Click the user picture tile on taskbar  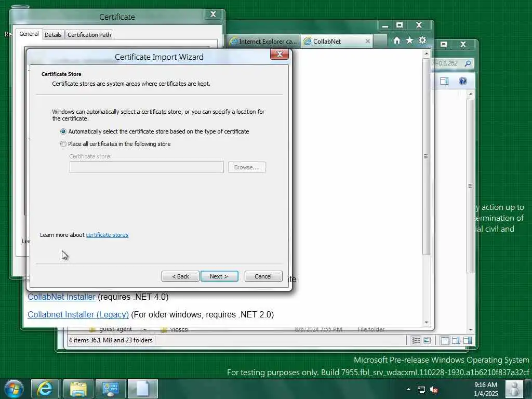514,389
